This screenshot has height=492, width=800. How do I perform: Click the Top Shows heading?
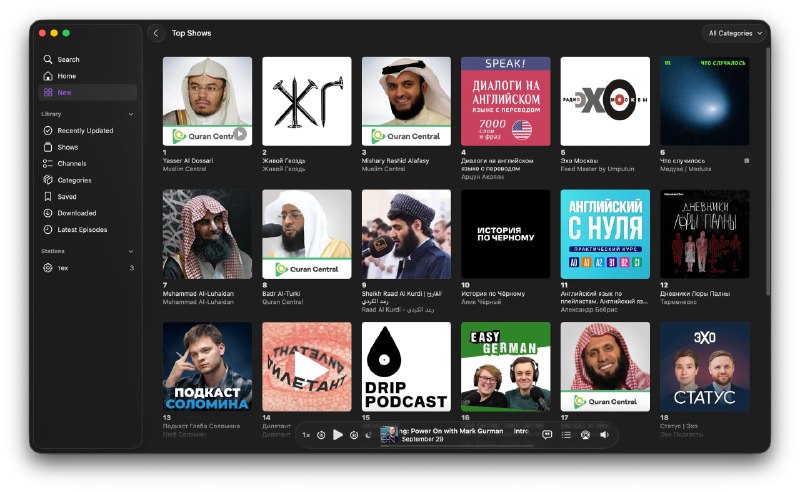click(x=191, y=33)
